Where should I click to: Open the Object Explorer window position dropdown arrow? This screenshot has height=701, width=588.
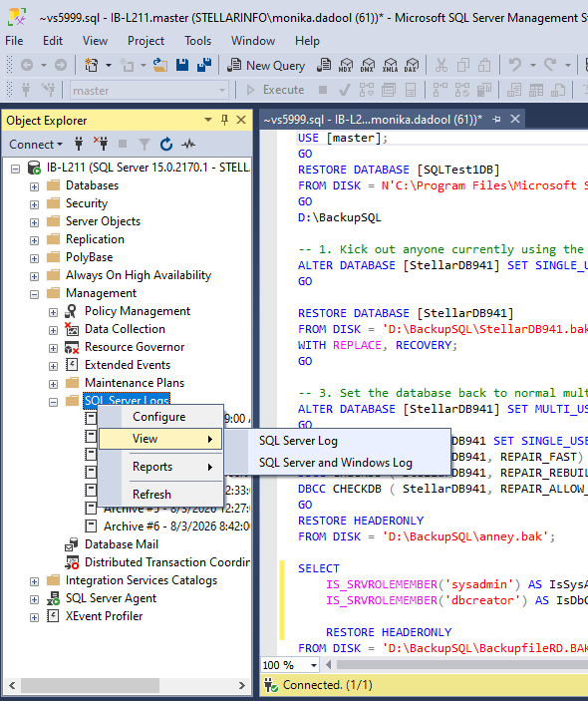(207, 120)
